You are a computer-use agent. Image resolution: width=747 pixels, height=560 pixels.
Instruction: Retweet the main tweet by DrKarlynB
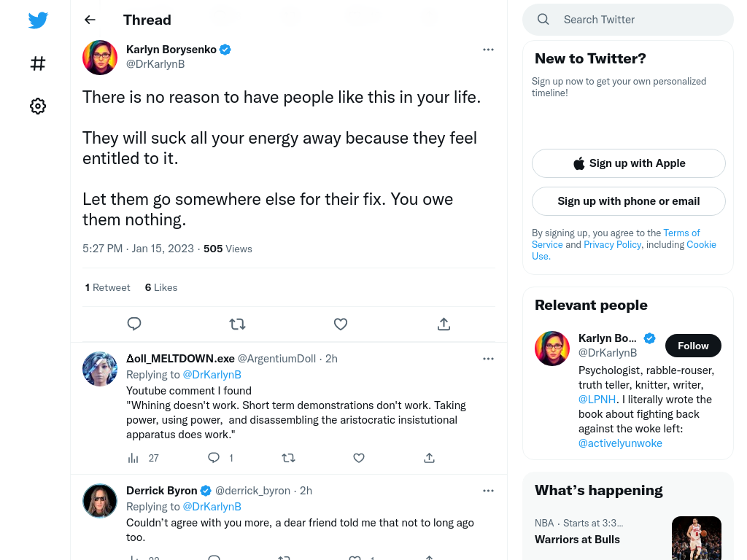237,324
